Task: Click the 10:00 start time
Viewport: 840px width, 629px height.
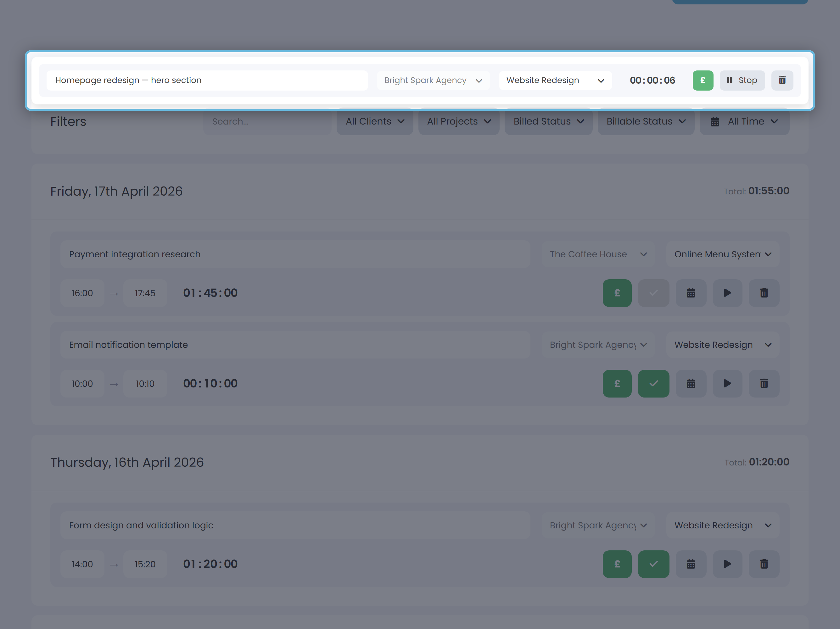Action: click(x=82, y=383)
